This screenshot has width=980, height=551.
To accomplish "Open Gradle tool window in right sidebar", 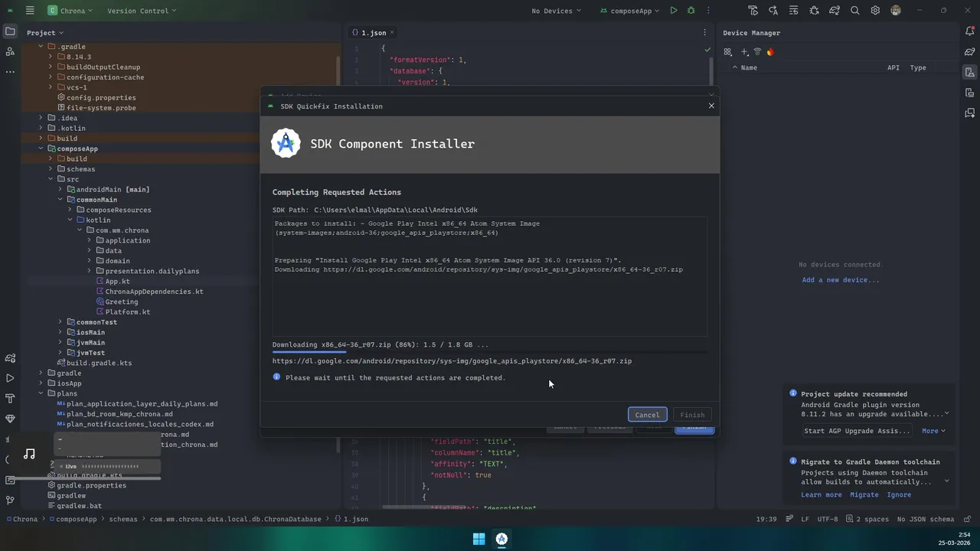I will click(x=970, y=52).
